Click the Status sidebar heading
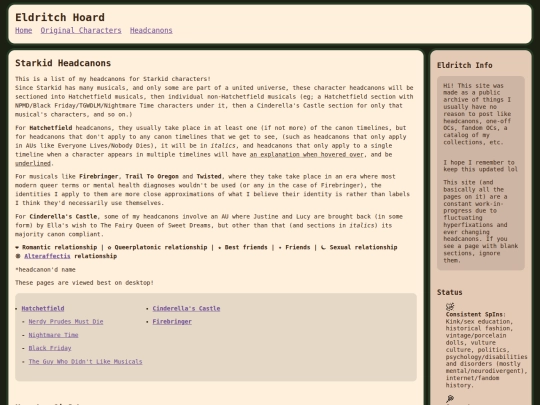This screenshot has width=540, height=405. click(449, 292)
